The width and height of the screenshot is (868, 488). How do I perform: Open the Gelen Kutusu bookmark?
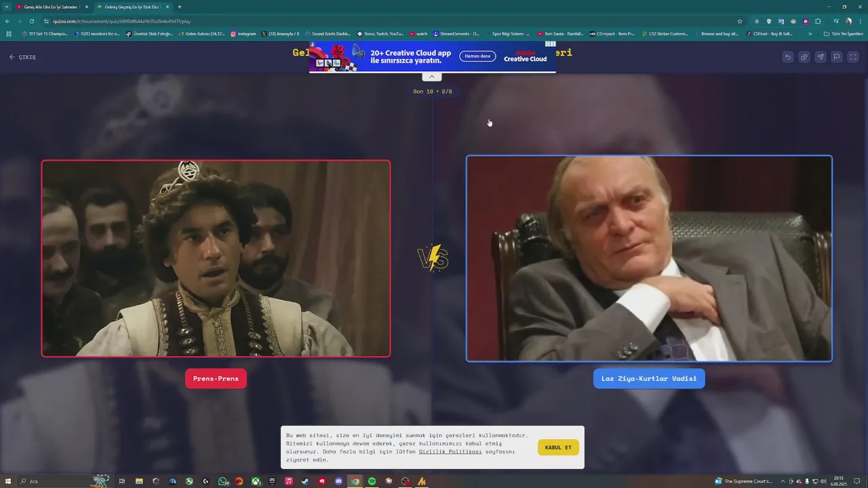[201, 33]
